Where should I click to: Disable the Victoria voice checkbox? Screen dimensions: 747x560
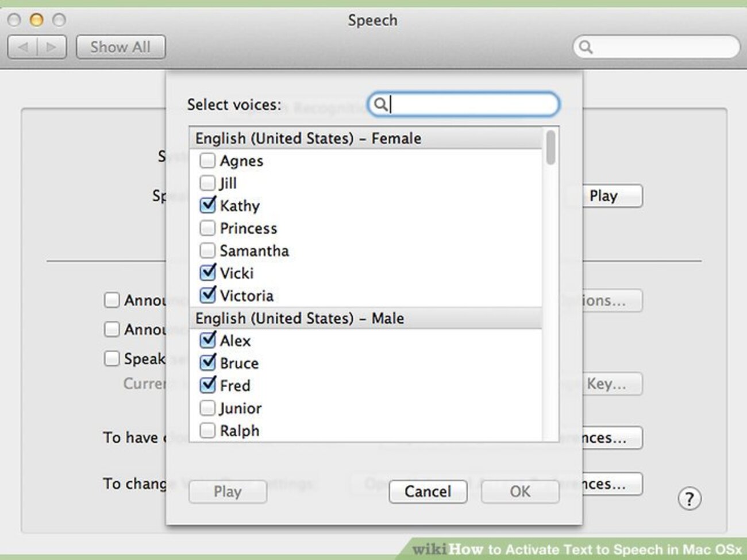pos(207,295)
